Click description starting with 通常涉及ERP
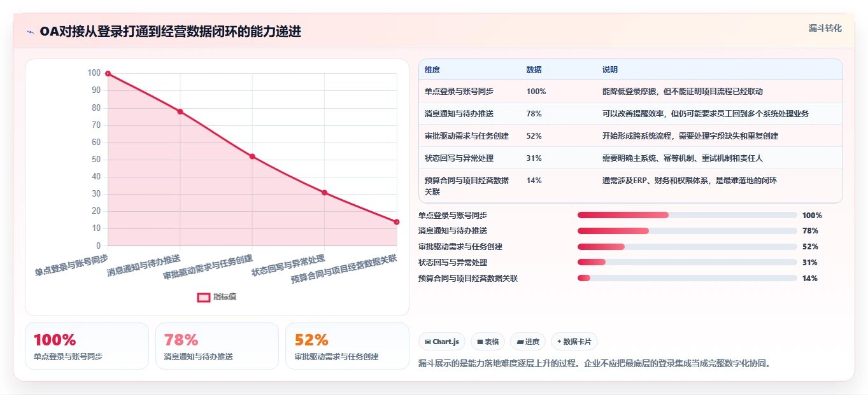The height and width of the screenshot is (395, 868). tap(690, 181)
